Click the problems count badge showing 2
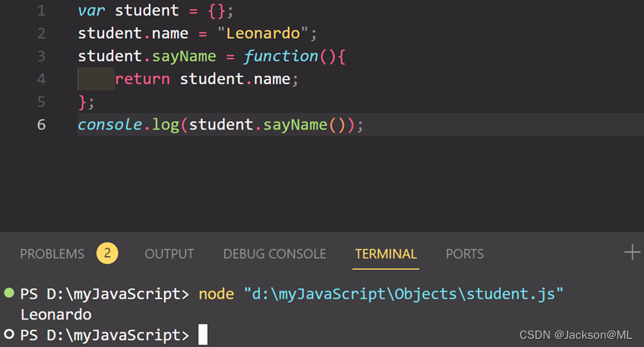The width and height of the screenshot is (644, 347). (107, 253)
